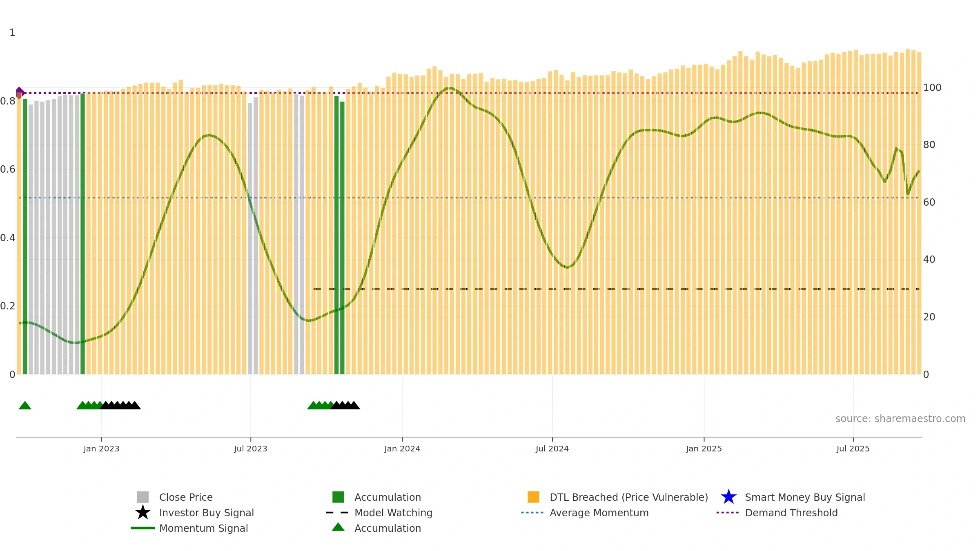Click the green Accumulation square legend swatch

[338, 497]
